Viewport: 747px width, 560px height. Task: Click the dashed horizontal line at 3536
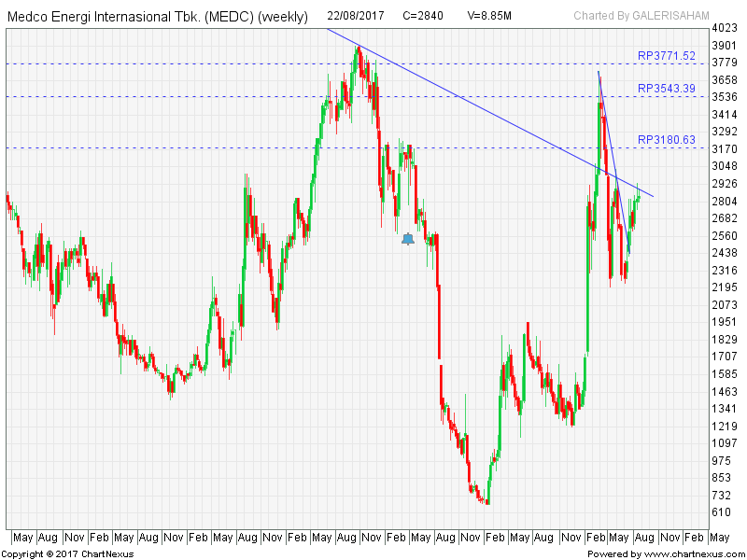pos(187,96)
